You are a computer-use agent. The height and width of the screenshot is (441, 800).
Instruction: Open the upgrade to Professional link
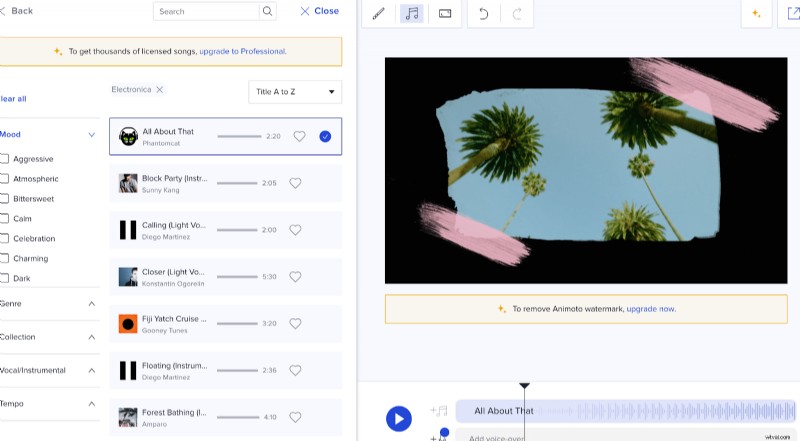pyautogui.click(x=242, y=51)
